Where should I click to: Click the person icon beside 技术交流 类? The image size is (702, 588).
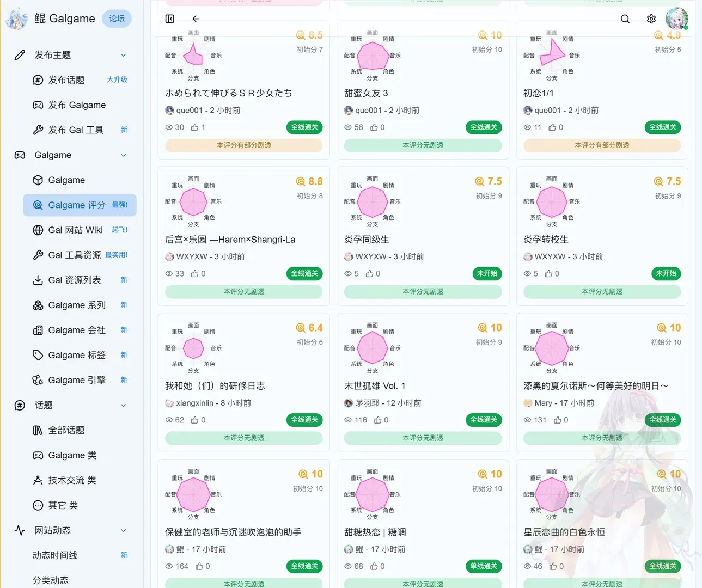(38, 481)
